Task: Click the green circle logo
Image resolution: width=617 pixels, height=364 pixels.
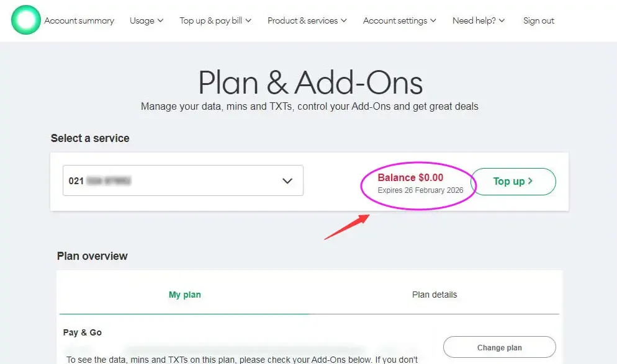Action: 25,20
